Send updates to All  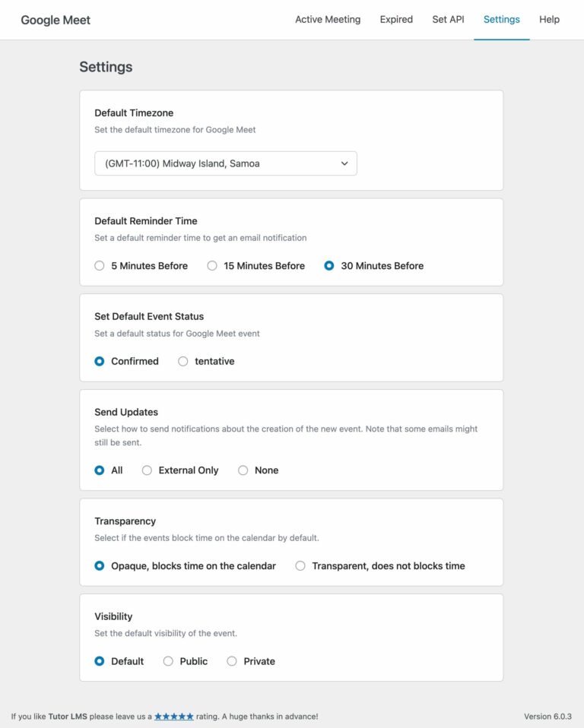99,470
